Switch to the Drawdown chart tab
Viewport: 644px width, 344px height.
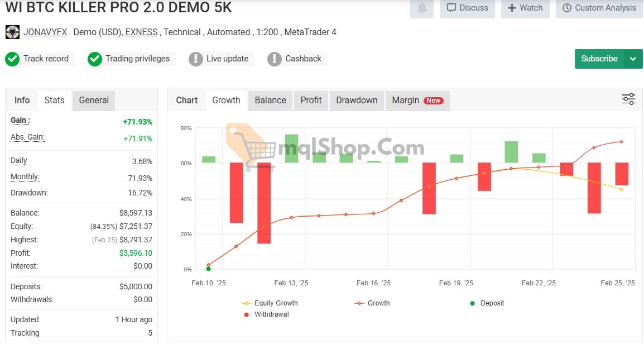(x=357, y=101)
